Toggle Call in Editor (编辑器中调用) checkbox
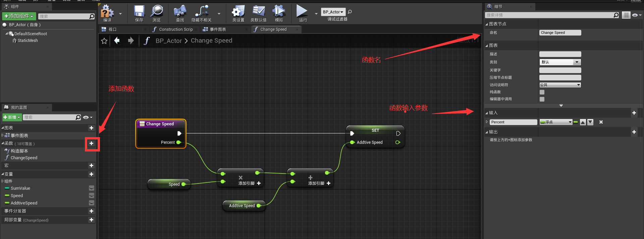The image size is (644, 239). pyautogui.click(x=542, y=99)
